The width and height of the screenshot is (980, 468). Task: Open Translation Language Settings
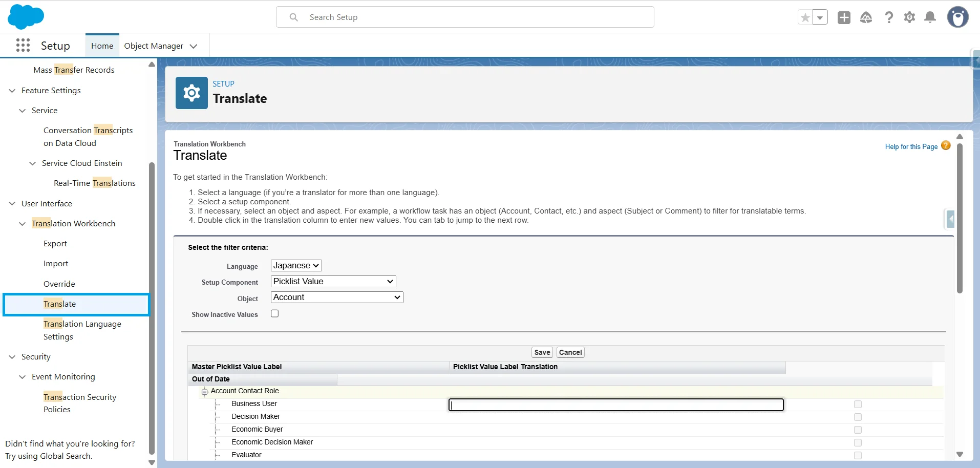(x=82, y=330)
